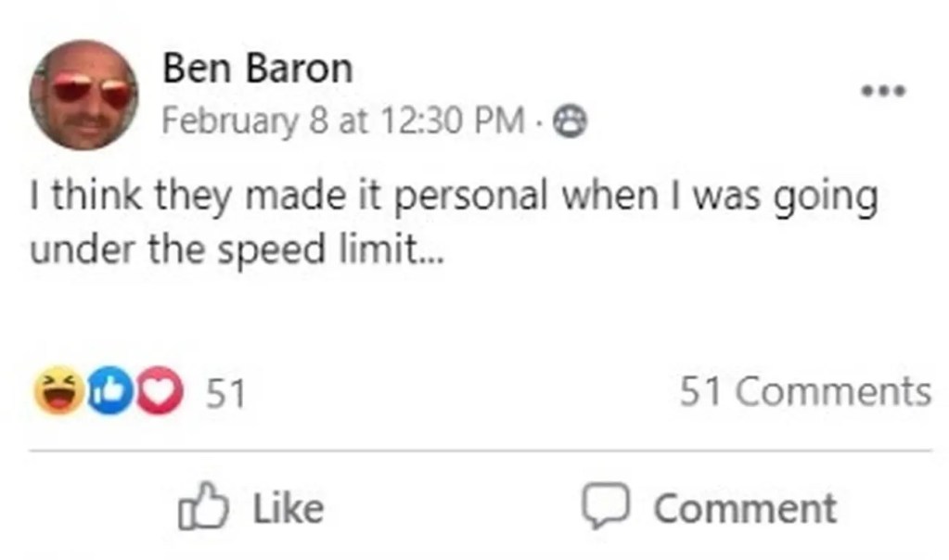Click the laughing Haha reaction emoji

click(57, 392)
